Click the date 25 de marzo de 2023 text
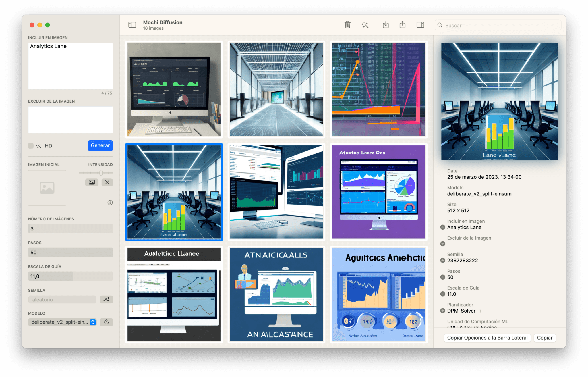The image size is (588, 377). [x=484, y=177]
